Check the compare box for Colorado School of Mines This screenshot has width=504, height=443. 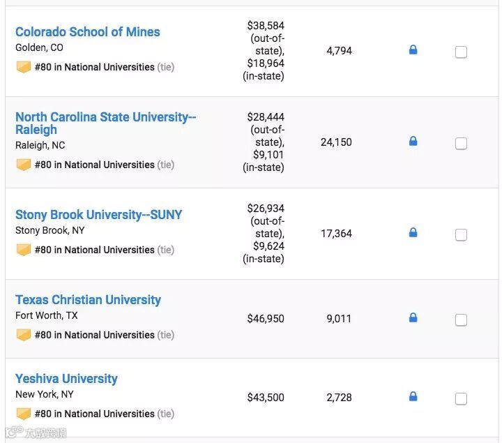coord(461,52)
